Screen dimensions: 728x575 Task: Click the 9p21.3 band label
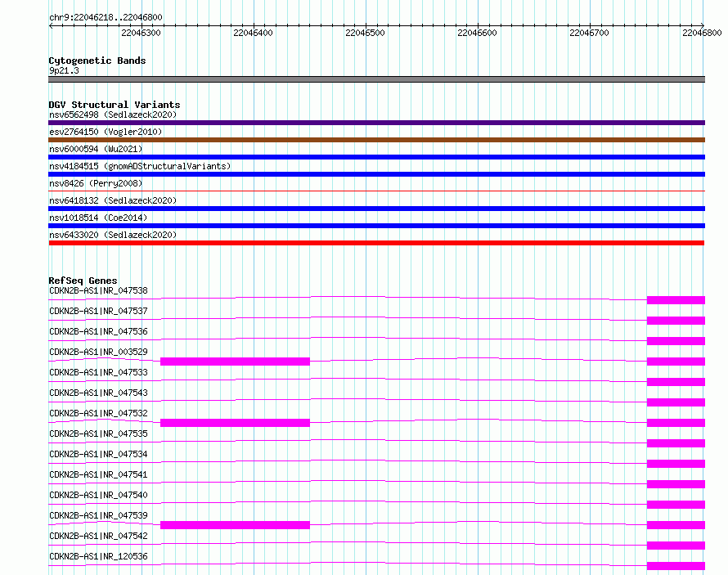[64, 70]
